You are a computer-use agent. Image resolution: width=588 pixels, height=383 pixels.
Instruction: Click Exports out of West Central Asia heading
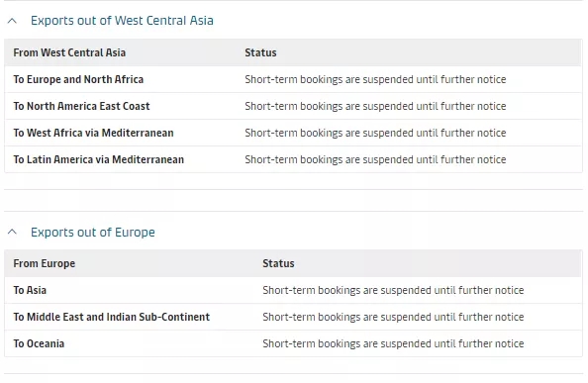[x=122, y=20]
